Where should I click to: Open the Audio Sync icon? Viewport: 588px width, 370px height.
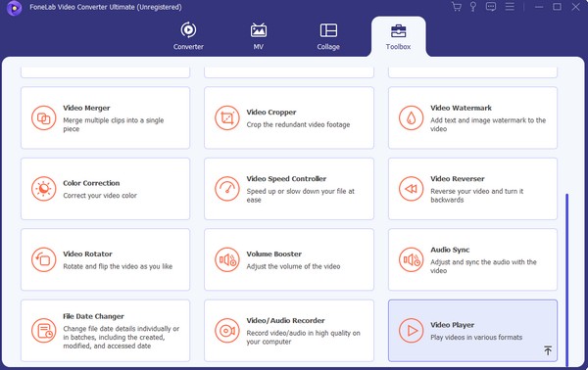[x=411, y=259]
